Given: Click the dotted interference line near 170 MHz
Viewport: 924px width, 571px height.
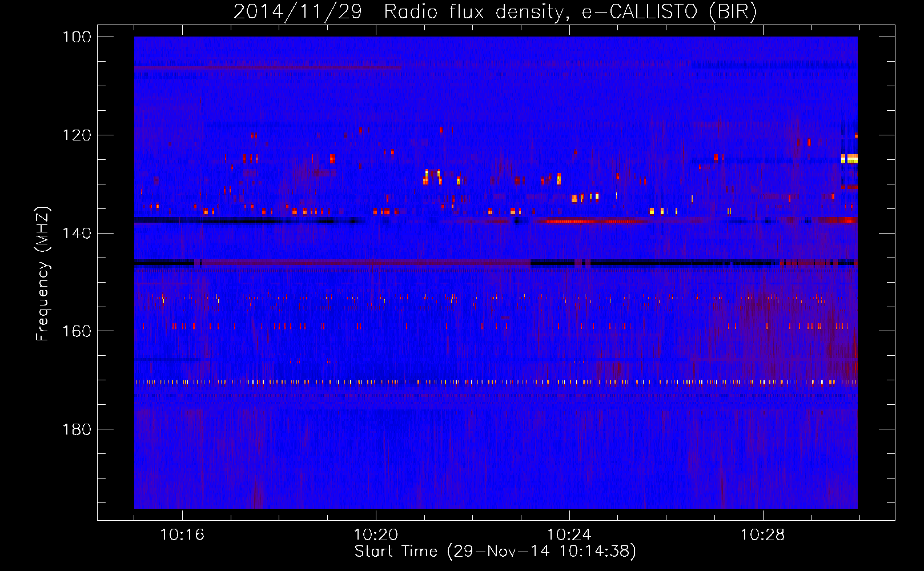Looking at the screenshot, I should (x=496, y=382).
